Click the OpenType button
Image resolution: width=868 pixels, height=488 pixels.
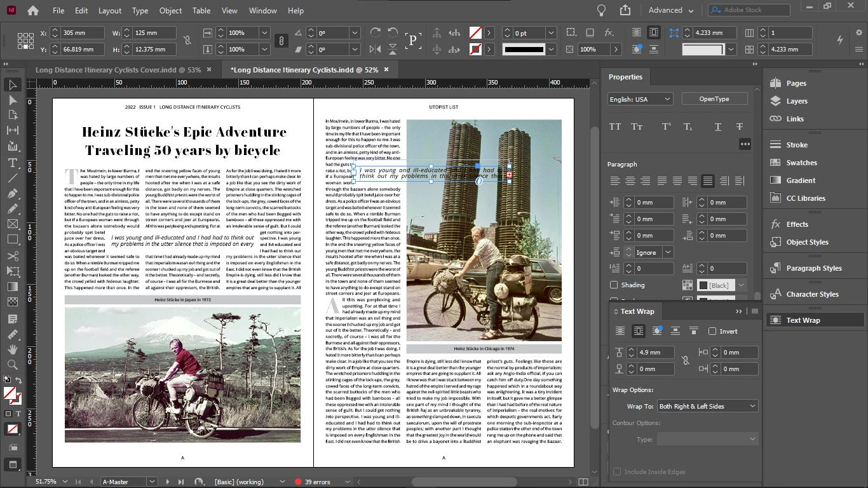tap(714, 99)
